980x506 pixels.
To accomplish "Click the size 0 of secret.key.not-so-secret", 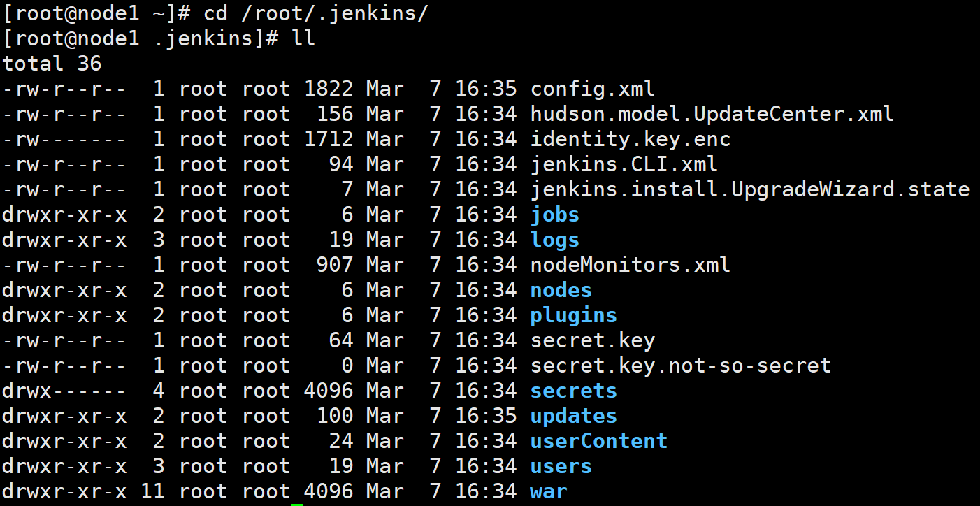I will [x=347, y=366].
